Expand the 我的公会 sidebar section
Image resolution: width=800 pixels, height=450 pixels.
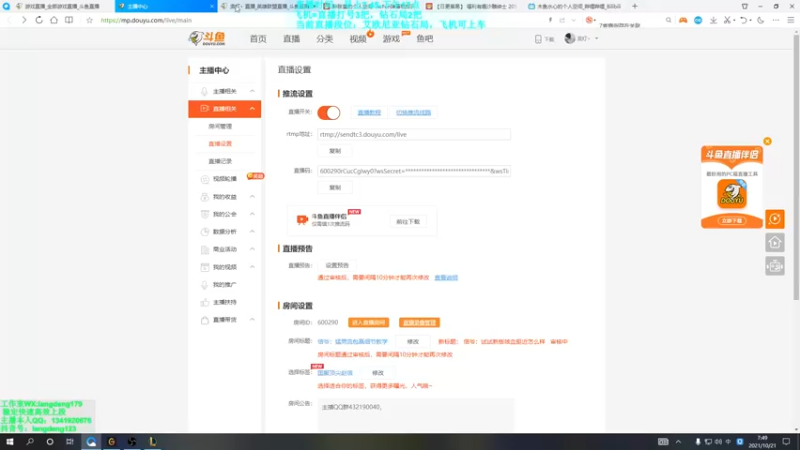[252, 214]
